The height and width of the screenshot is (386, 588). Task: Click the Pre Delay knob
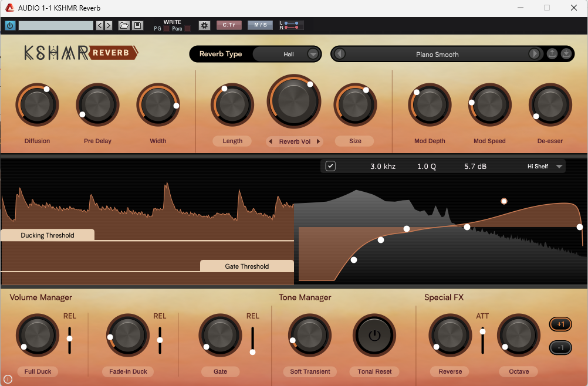click(x=97, y=104)
